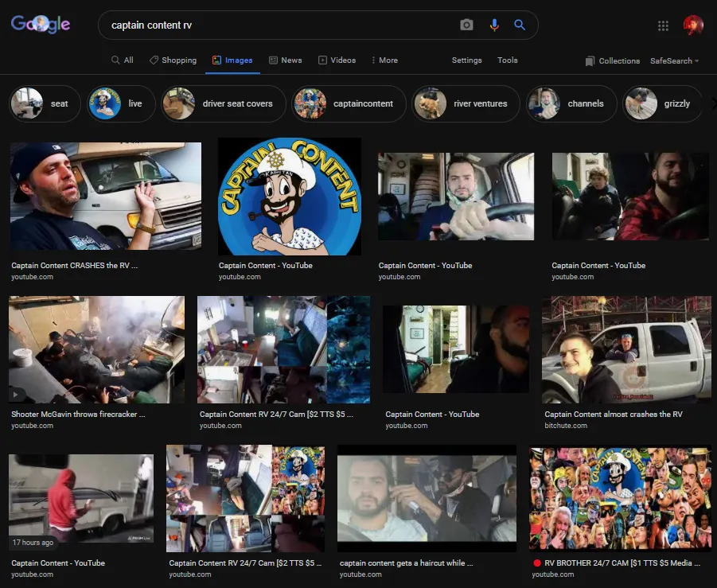Select the Images tab
The height and width of the screenshot is (588, 717).
pyautogui.click(x=232, y=60)
